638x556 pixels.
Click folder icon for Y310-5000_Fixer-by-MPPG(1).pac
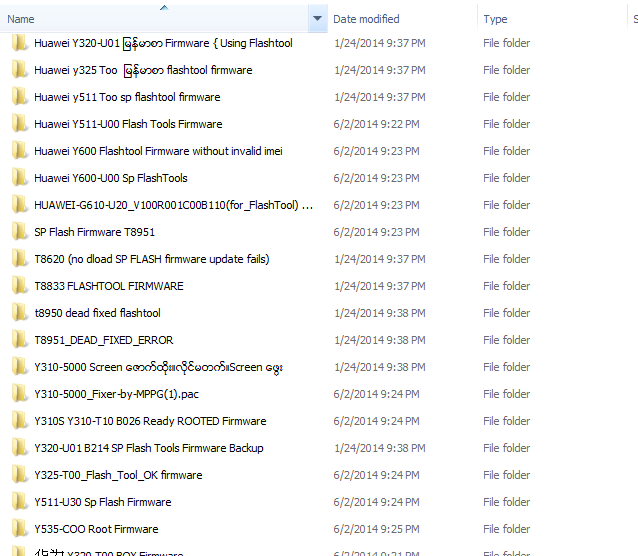(x=19, y=394)
